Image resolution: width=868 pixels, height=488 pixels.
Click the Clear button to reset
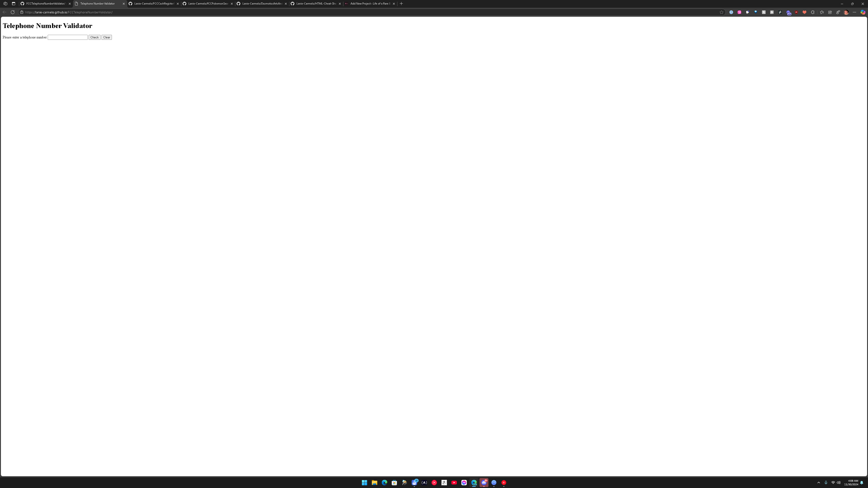tap(107, 37)
